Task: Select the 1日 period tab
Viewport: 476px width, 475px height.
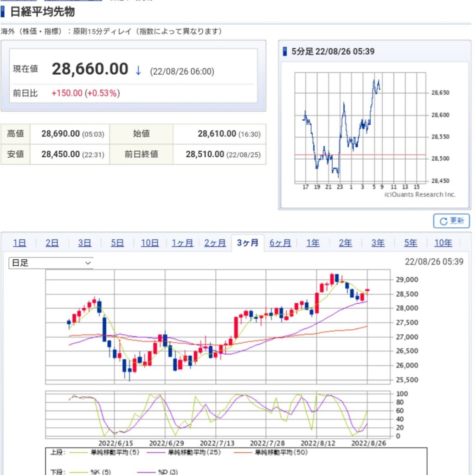Action: pyautogui.click(x=19, y=243)
